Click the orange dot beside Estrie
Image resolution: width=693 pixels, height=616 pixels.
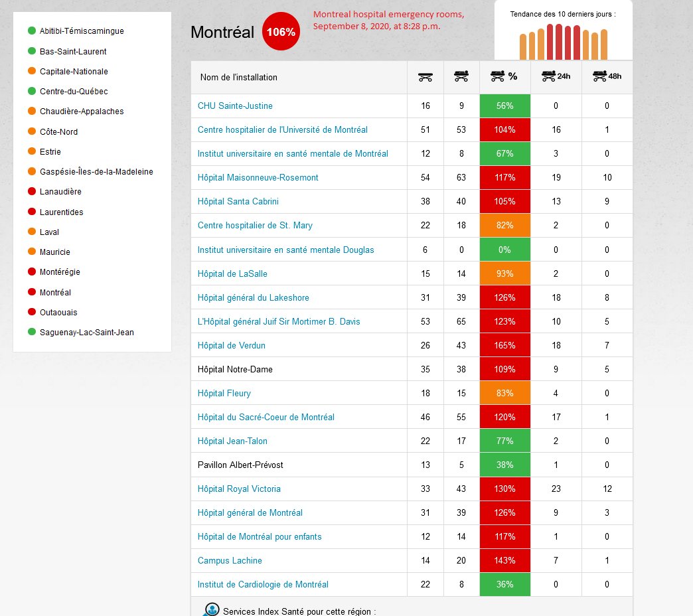pyautogui.click(x=31, y=151)
